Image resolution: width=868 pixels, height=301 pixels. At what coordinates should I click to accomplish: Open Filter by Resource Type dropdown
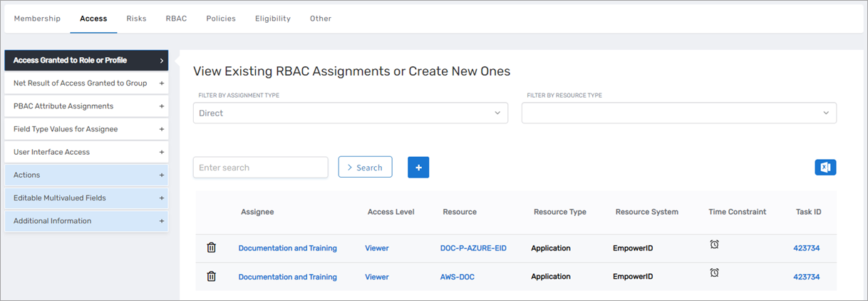click(x=678, y=113)
